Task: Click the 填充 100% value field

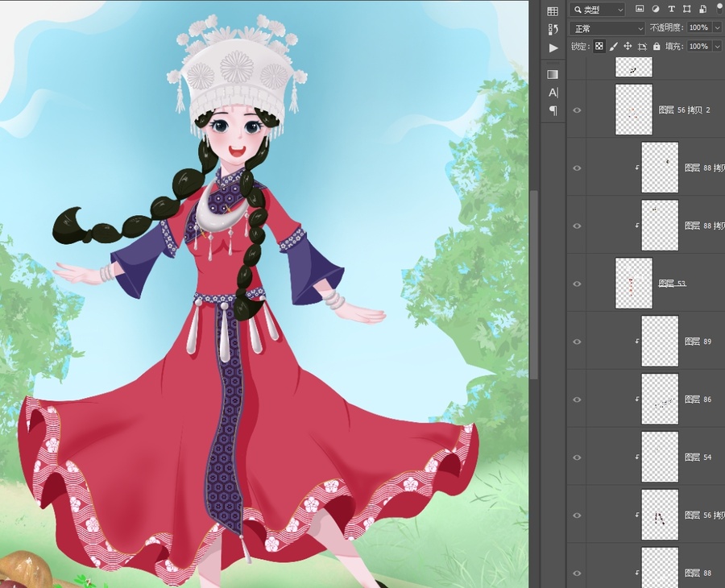Action: tap(699, 46)
